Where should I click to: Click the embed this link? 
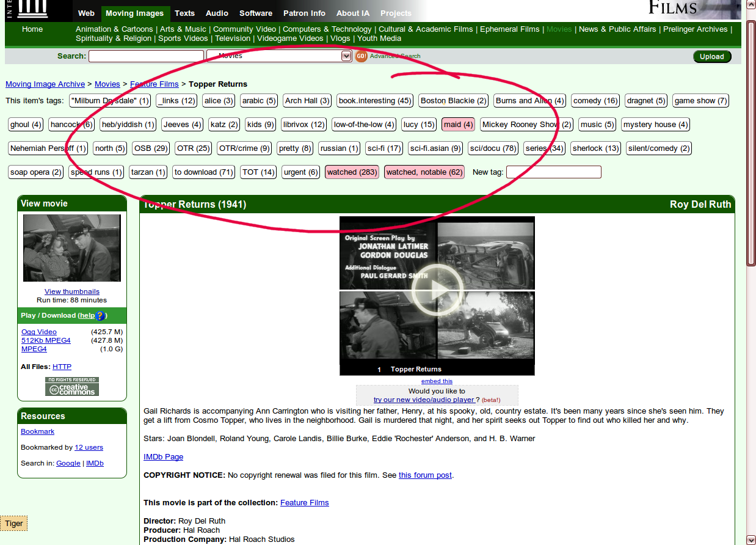[x=437, y=381]
